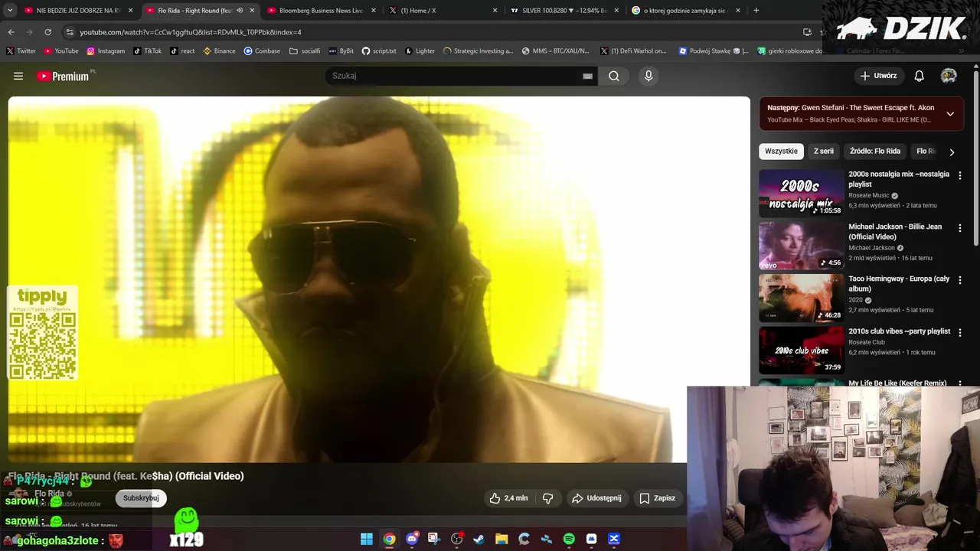
Task: Open Snipping Tool from the taskbar
Action: [x=434, y=540]
